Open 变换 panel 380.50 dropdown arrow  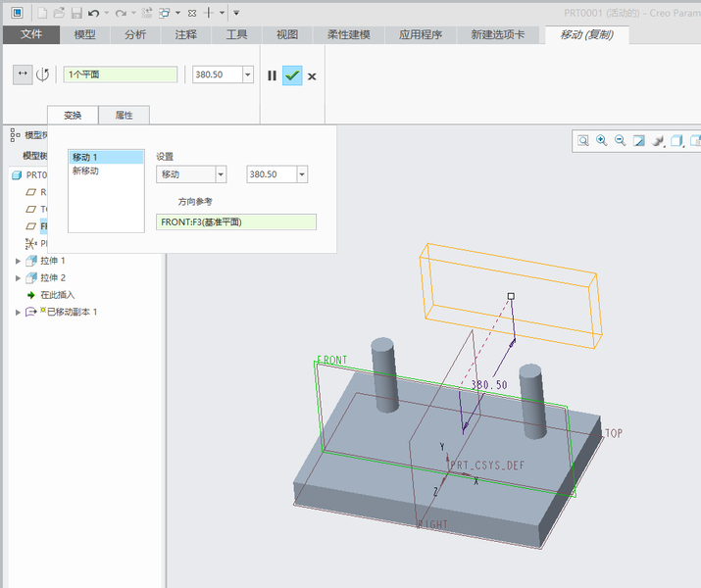[302, 174]
